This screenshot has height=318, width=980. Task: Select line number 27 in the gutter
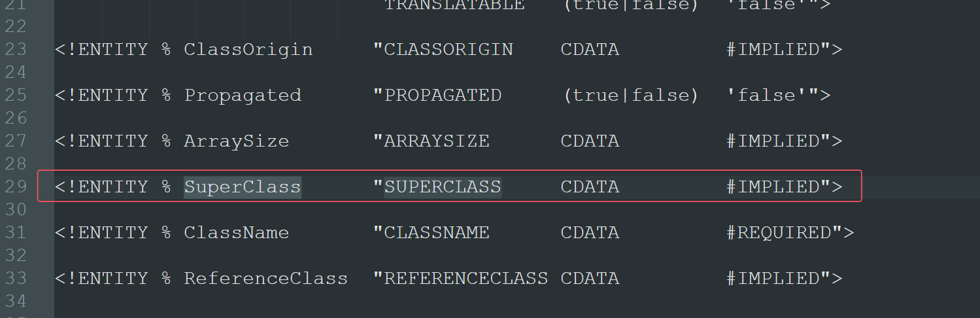tap(15, 141)
